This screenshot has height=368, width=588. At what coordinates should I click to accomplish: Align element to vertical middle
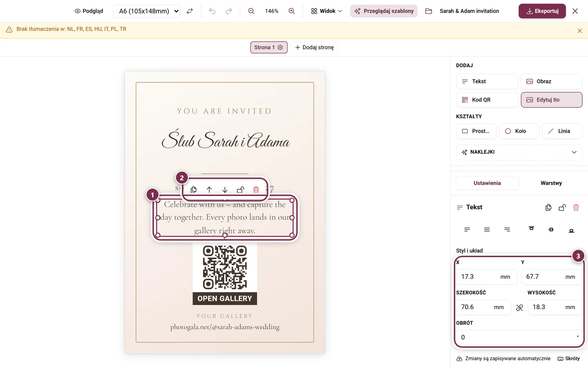click(551, 230)
